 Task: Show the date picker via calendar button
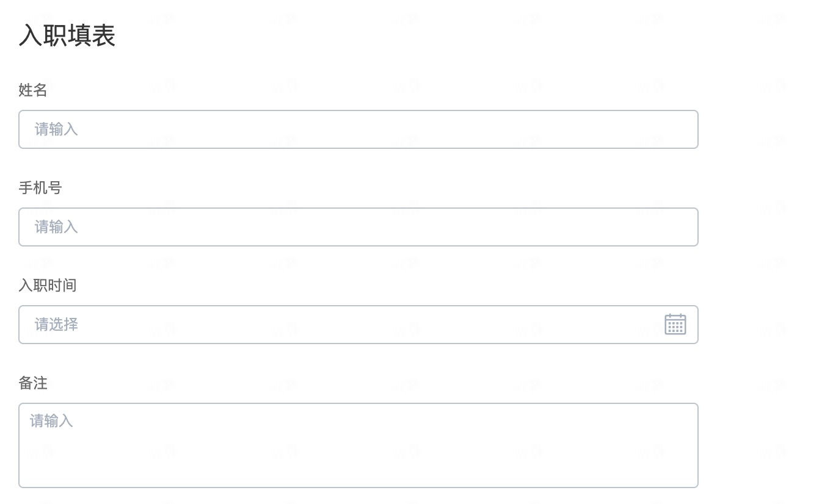click(675, 325)
